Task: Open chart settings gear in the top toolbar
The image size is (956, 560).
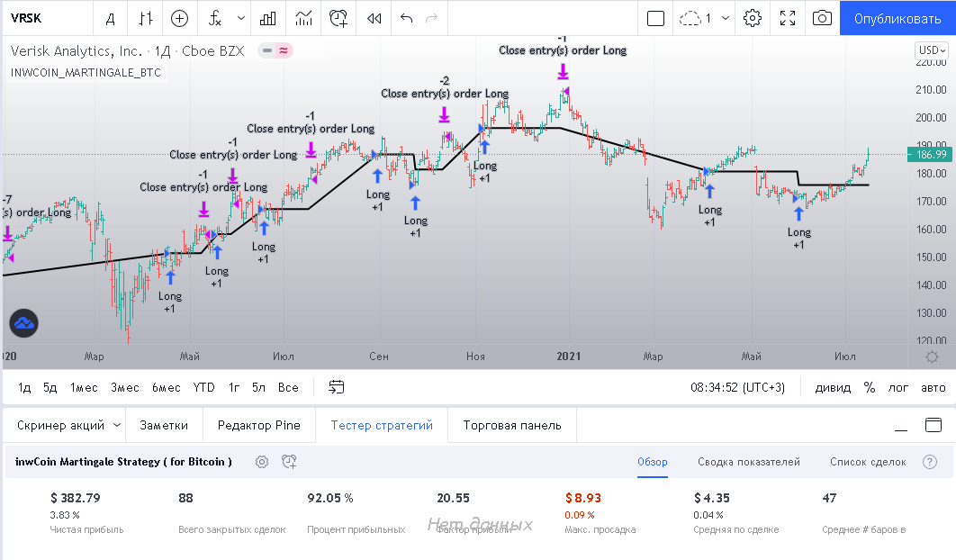Action: pos(753,18)
